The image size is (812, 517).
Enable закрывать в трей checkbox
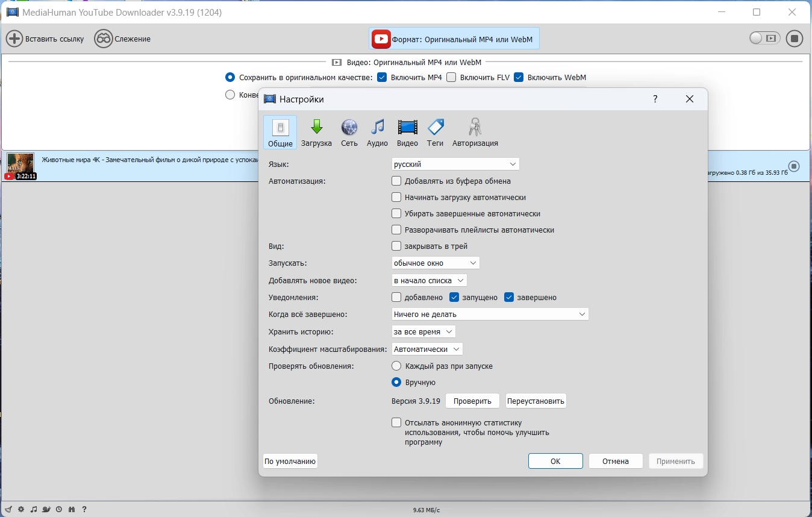(396, 246)
